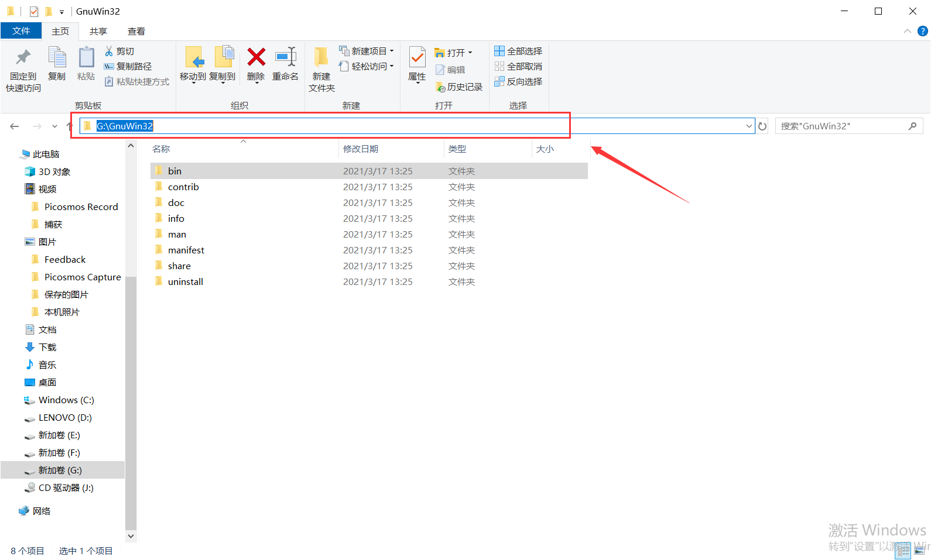This screenshot has height=560, width=931.
Task: Click the Up one level arrow
Action: (x=69, y=126)
